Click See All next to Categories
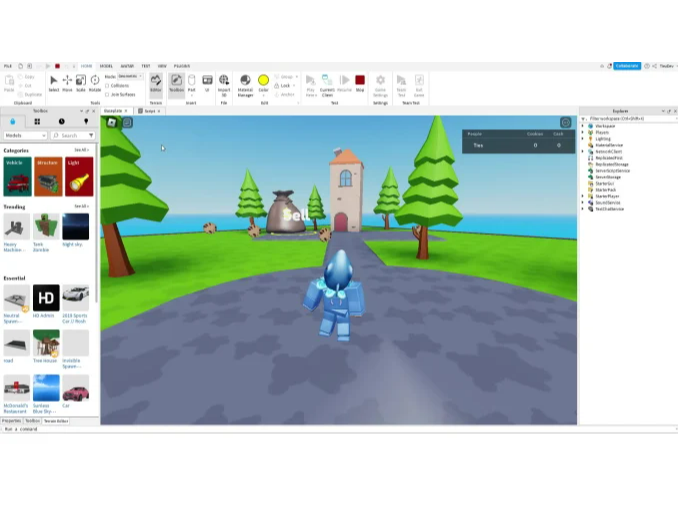Viewport: 678px width, 508px height. tap(81, 150)
